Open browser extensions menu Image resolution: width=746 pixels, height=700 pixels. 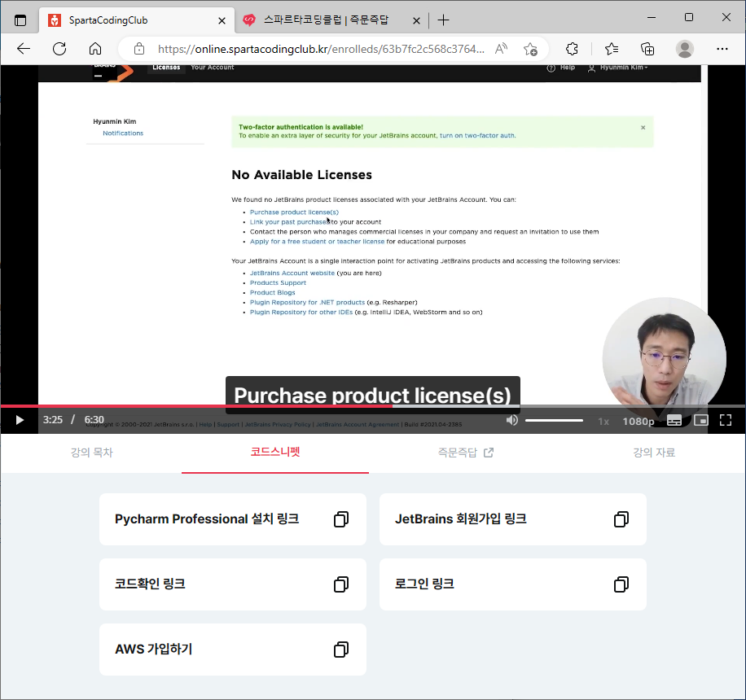pos(572,49)
